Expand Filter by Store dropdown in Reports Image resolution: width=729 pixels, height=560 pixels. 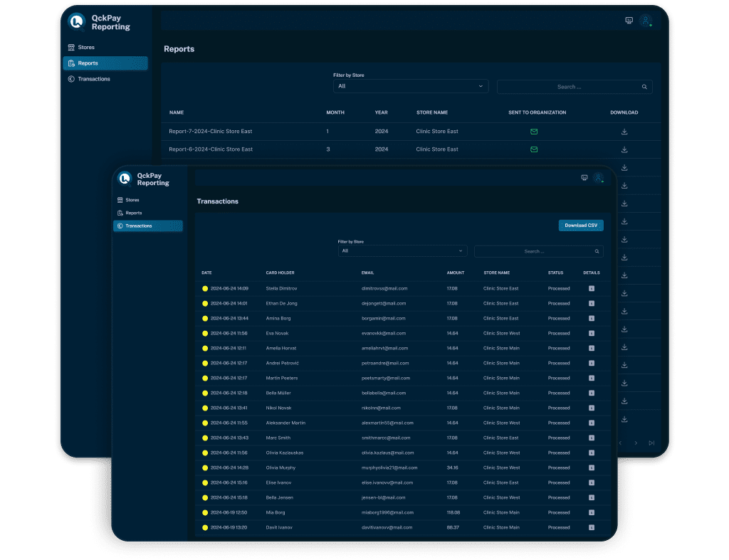point(411,86)
